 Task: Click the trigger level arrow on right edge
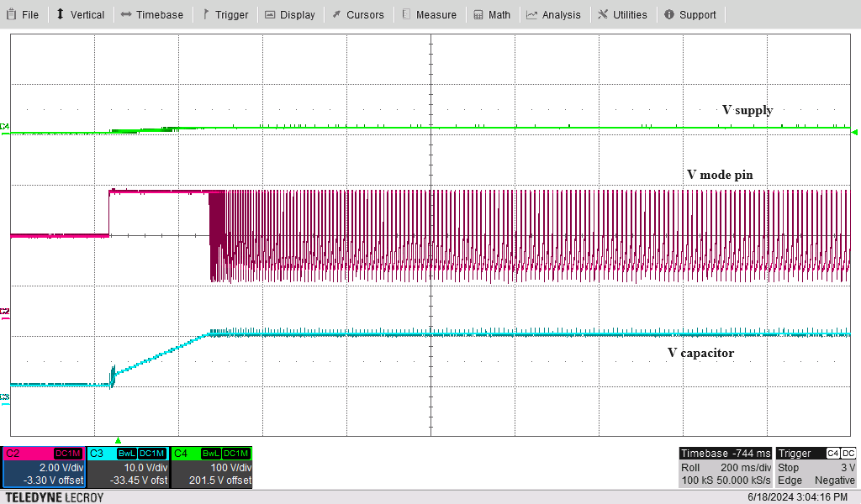(855, 132)
